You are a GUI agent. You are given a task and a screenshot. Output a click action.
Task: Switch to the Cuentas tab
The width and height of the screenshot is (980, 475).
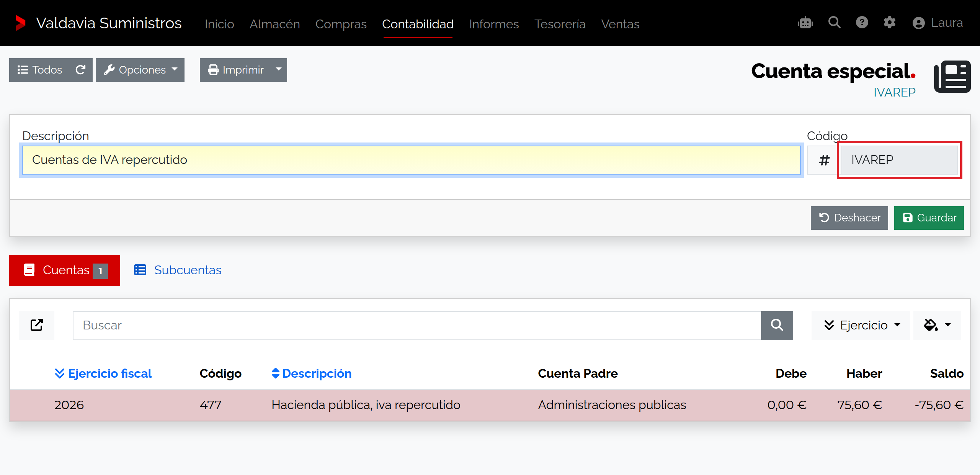[x=65, y=270]
